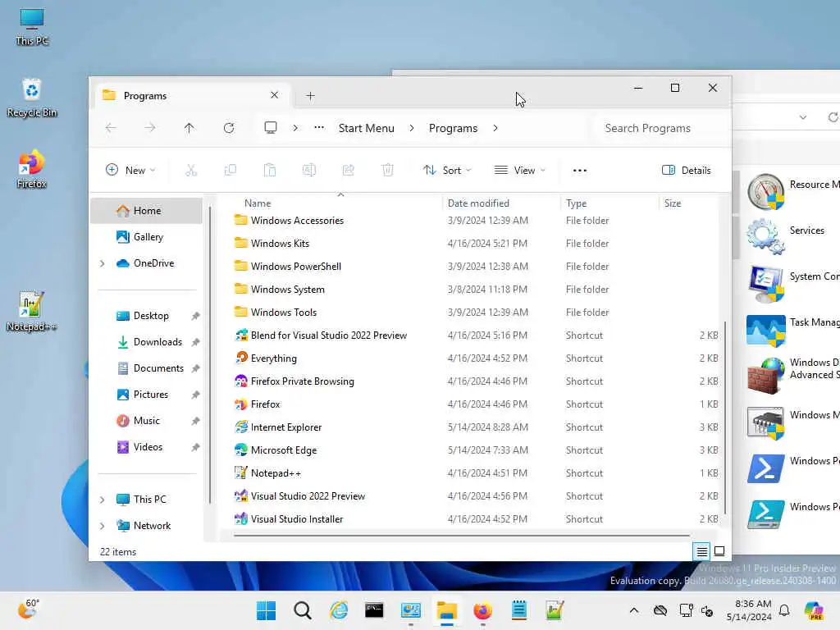Viewport: 840px width, 630px height.
Task: Click the horizontal scrollbar in file list
Action: (x=462, y=535)
